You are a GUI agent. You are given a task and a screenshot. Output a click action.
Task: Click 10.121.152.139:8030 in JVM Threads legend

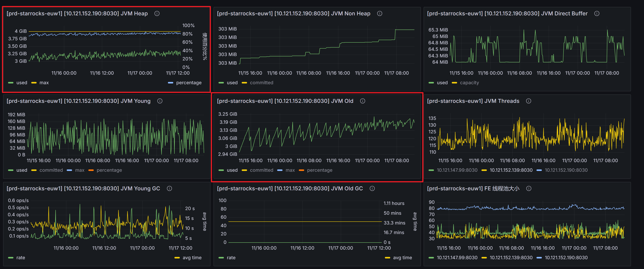pyautogui.click(x=511, y=170)
